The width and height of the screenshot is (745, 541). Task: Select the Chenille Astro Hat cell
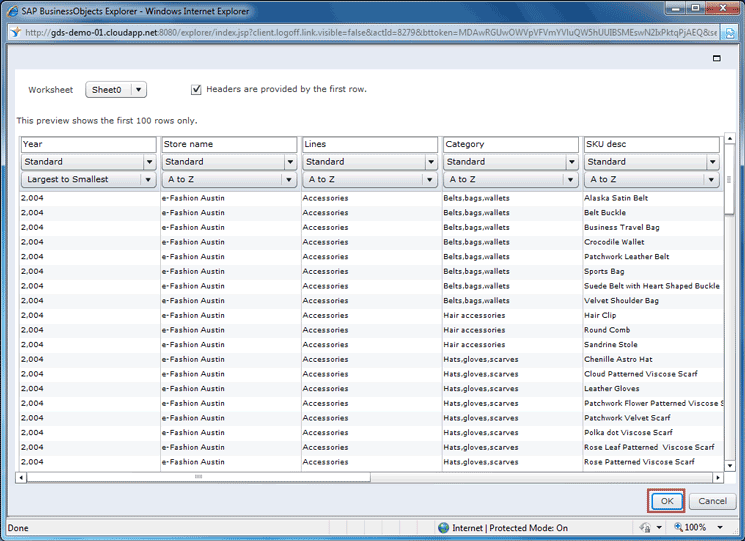tap(618, 360)
